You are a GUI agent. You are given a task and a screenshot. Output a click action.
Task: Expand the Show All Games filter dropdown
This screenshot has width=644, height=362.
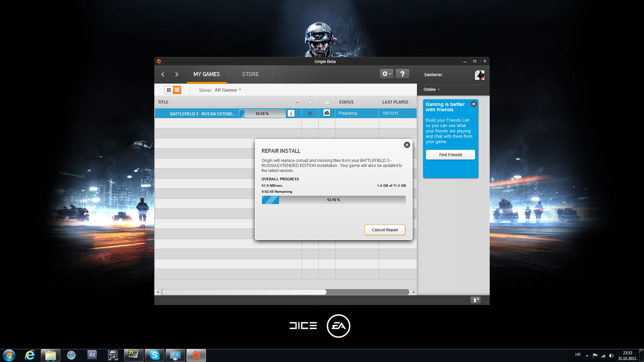point(228,90)
